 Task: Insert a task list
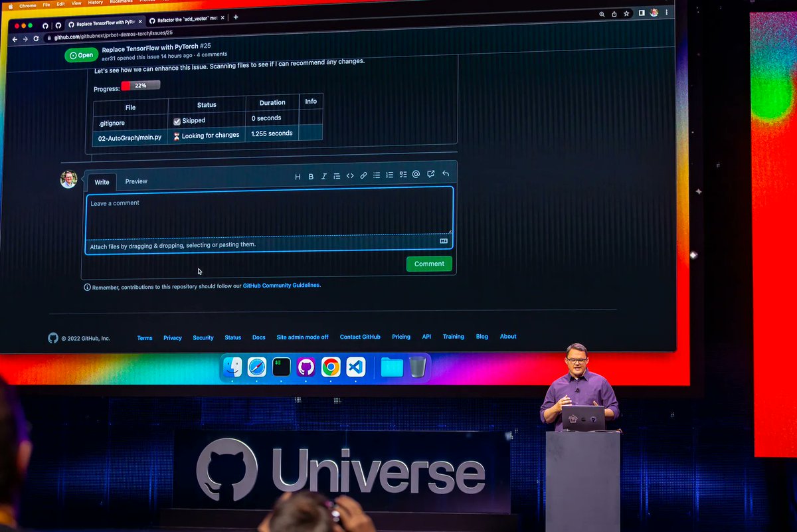tap(403, 175)
